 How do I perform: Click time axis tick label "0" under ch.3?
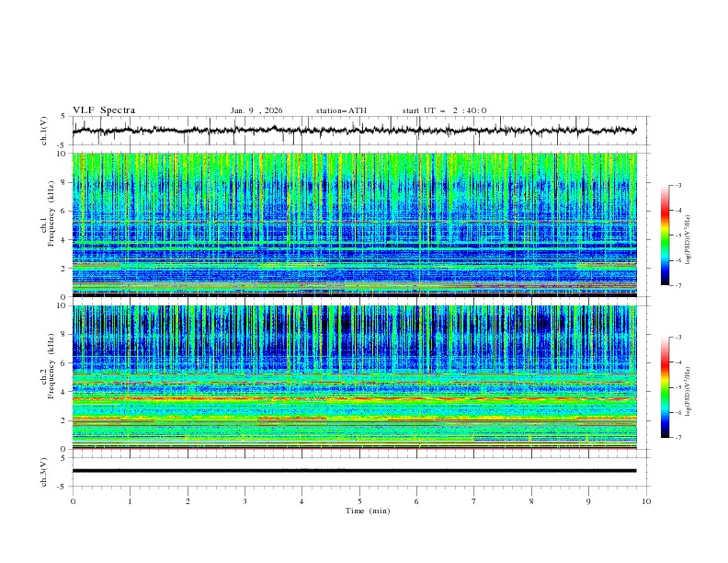[x=73, y=501]
